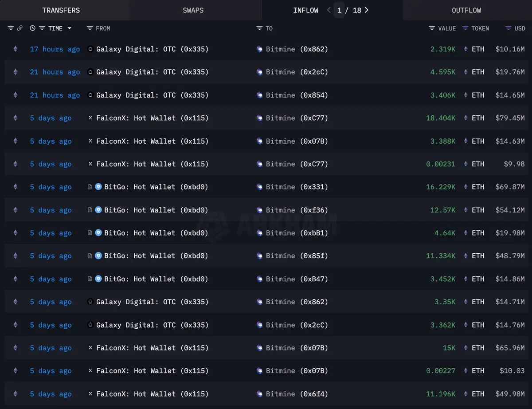Open the Bitmine (0xbB1) recipient link
The width and height of the screenshot is (532, 409).
click(x=297, y=233)
